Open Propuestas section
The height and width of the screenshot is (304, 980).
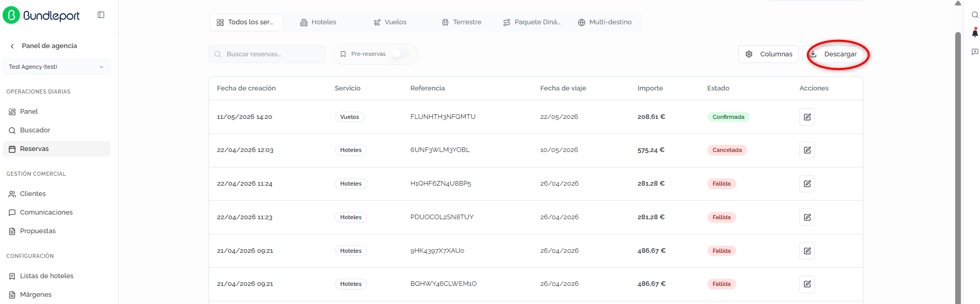[x=56, y=231]
